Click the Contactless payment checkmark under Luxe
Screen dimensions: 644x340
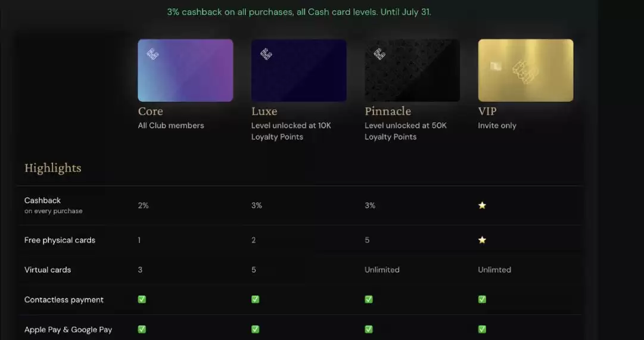(x=255, y=300)
